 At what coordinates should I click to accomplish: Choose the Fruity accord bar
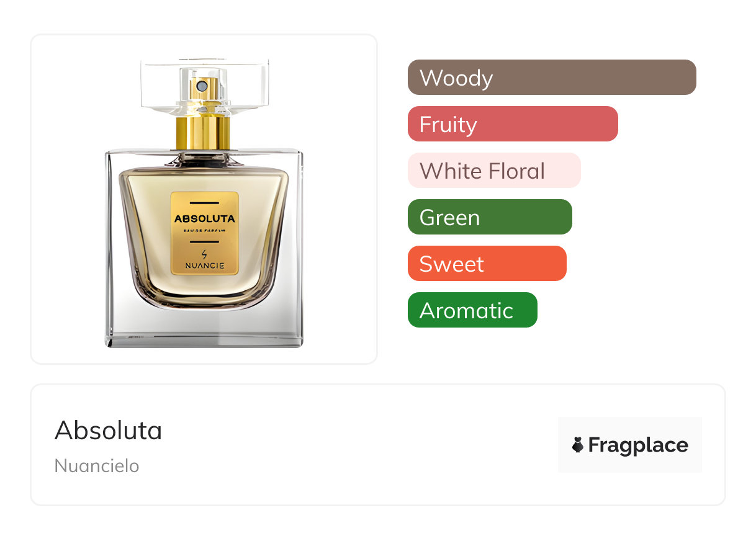pos(513,124)
